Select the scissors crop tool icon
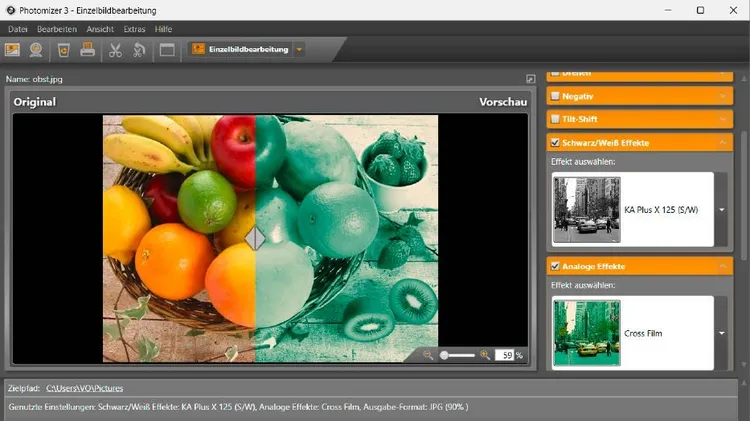This screenshot has height=421, width=750. pos(115,49)
